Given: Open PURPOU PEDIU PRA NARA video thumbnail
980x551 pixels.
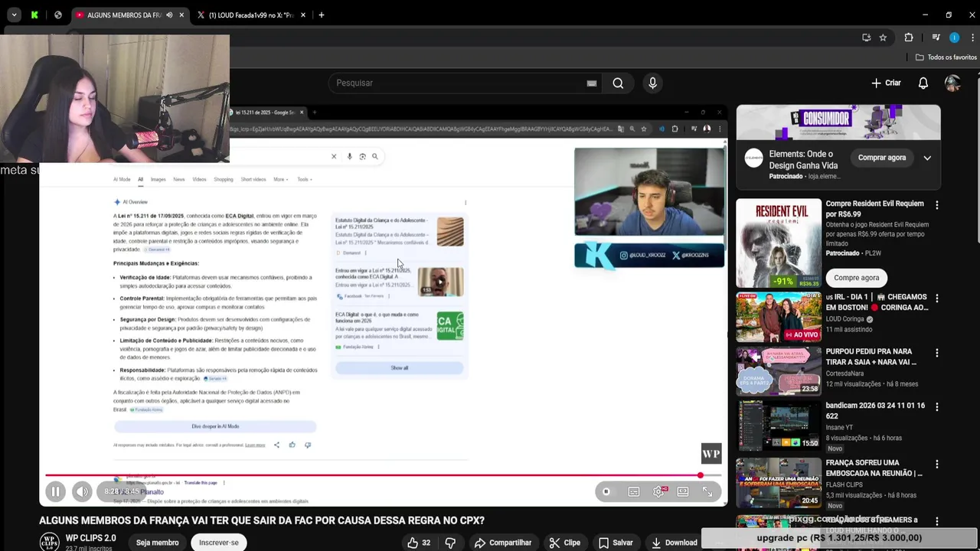Looking at the screenshot, I should pyautogui.click(x=779, y=371).
